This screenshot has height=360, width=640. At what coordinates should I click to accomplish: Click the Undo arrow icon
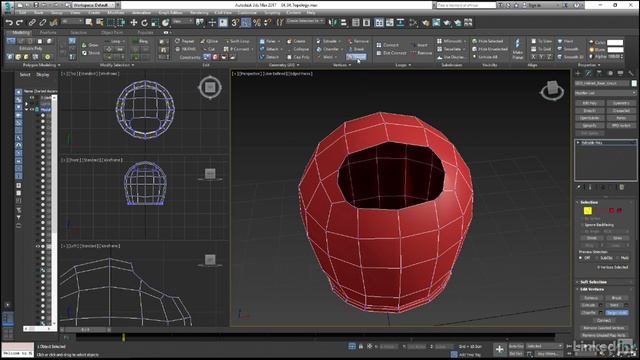click(9, 23)
